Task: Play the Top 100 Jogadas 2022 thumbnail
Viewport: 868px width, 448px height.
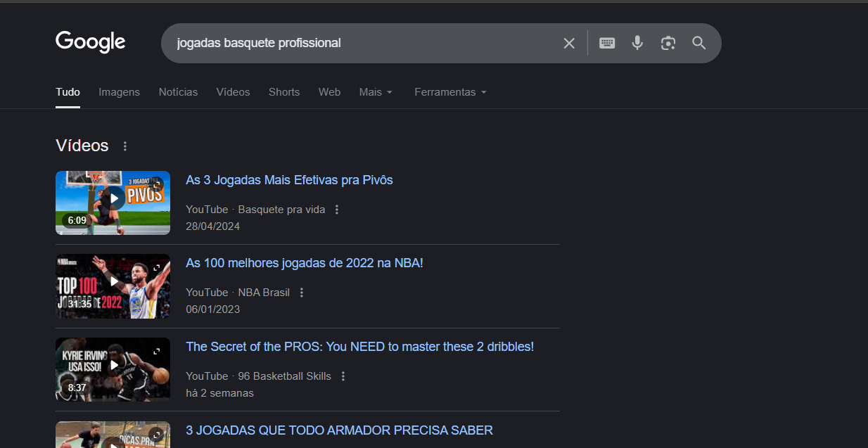Action: [x=113, y=286]
